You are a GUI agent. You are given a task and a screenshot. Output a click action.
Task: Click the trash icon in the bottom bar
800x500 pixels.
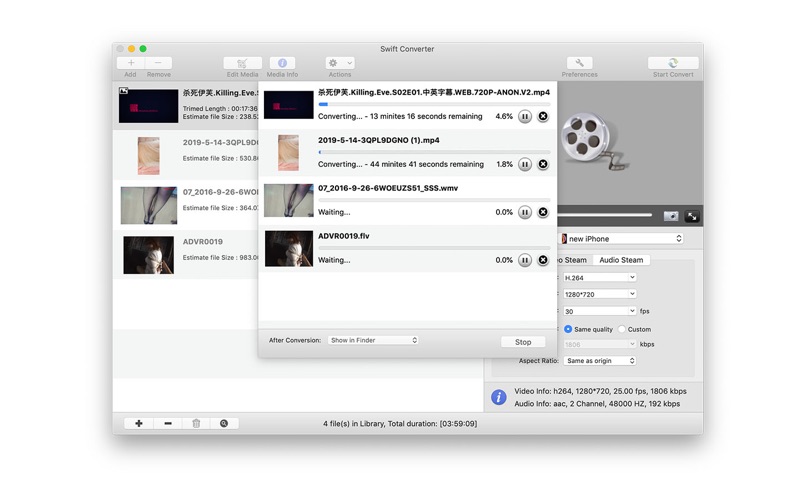point(196,423)
